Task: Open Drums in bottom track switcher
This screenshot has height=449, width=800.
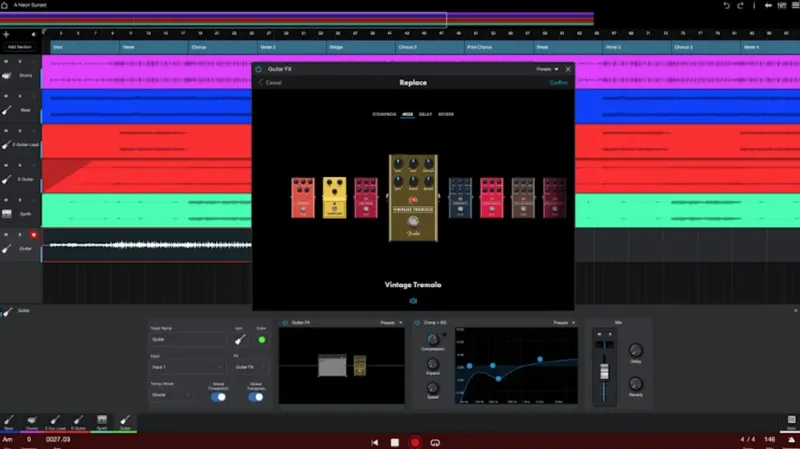Action: coord(32,422)
